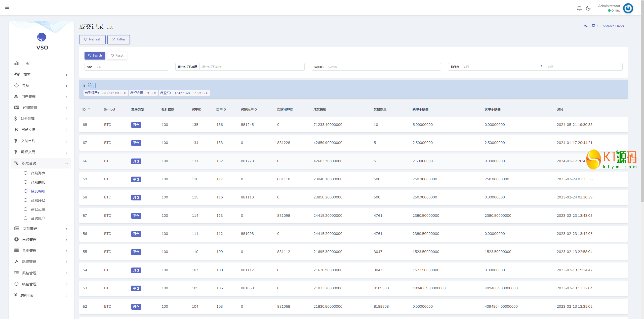Screen dimensions: 644x319
Task: Click the page vertical scrollbar
Action: tap(642, 100)
